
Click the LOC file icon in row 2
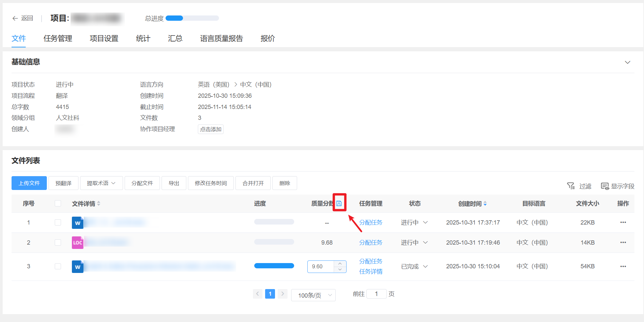pyautogui.click(x=77, y=243)
